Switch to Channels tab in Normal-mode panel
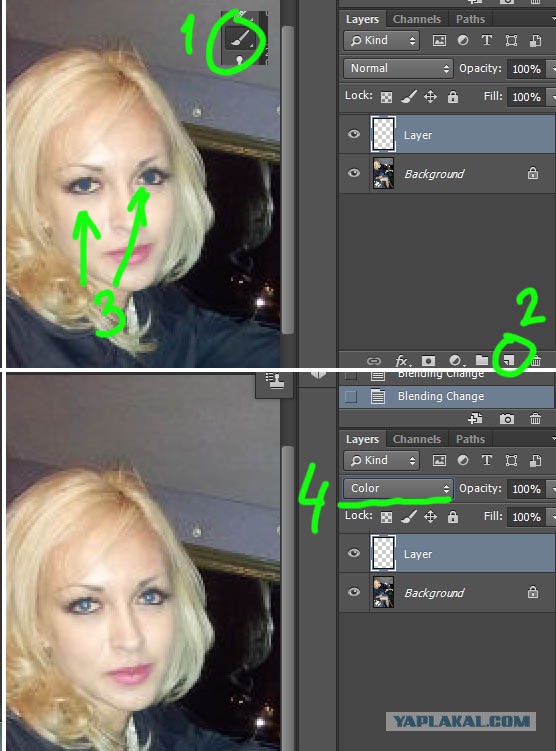Image resolution: width=556 pixels, height=751 pixels. click(x=417, y=19)
